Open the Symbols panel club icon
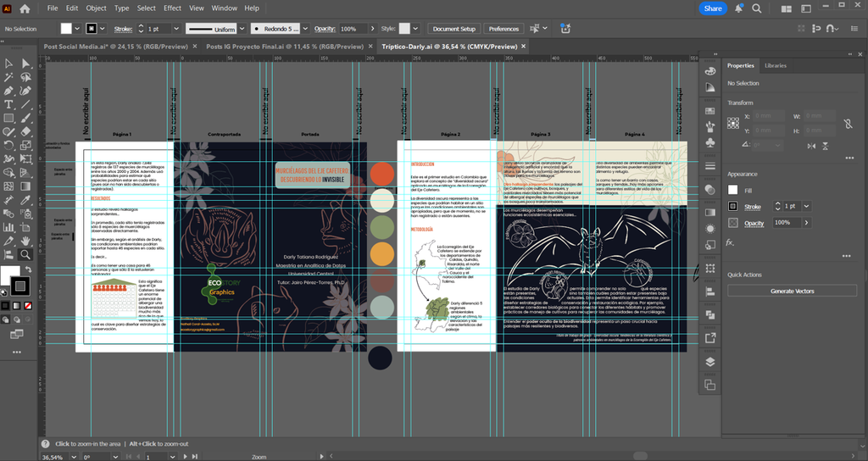 point(710,142)
